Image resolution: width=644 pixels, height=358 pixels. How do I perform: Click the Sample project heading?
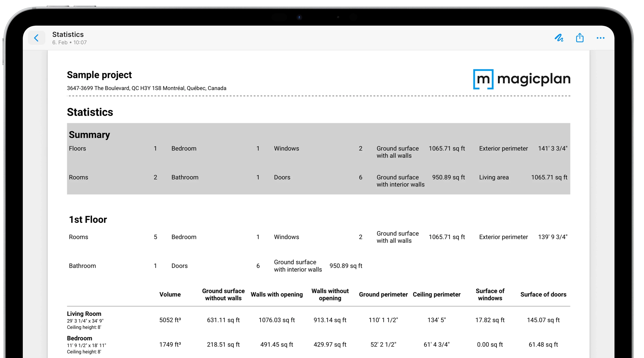click(99, 75)
